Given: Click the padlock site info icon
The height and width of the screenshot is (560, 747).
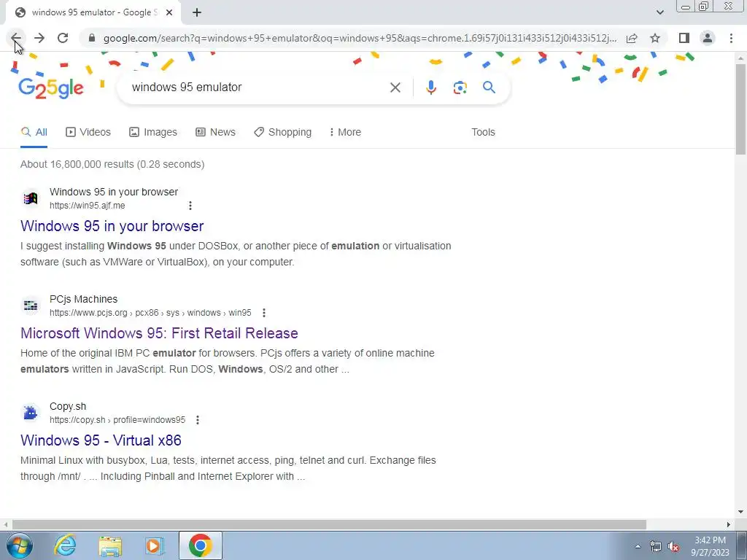Looking at the screenshot, I should point(92,38).
